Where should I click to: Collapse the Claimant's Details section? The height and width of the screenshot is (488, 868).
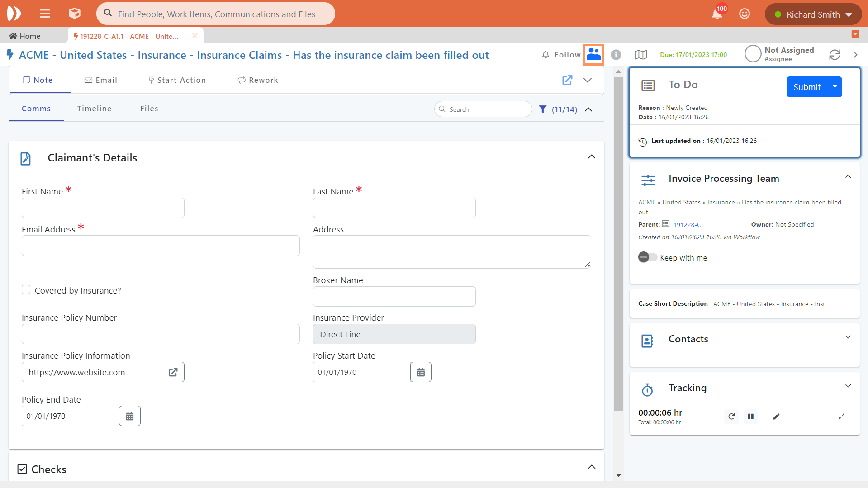point(591,157)
